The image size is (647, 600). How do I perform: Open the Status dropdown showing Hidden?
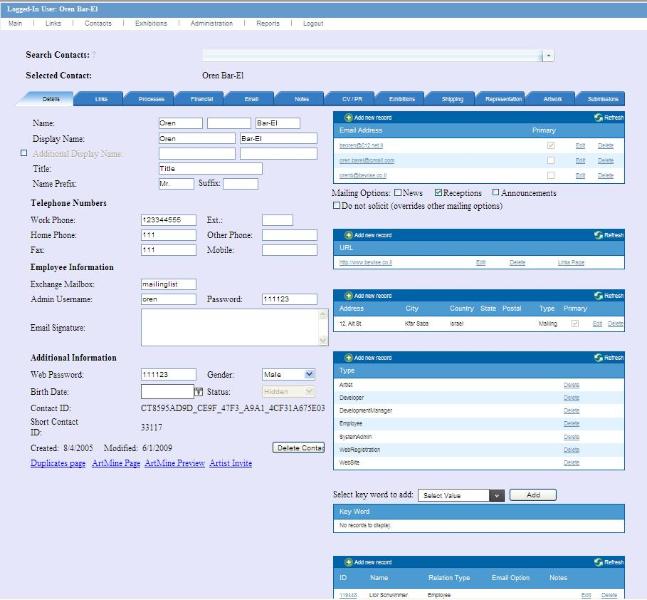point(309,391)
